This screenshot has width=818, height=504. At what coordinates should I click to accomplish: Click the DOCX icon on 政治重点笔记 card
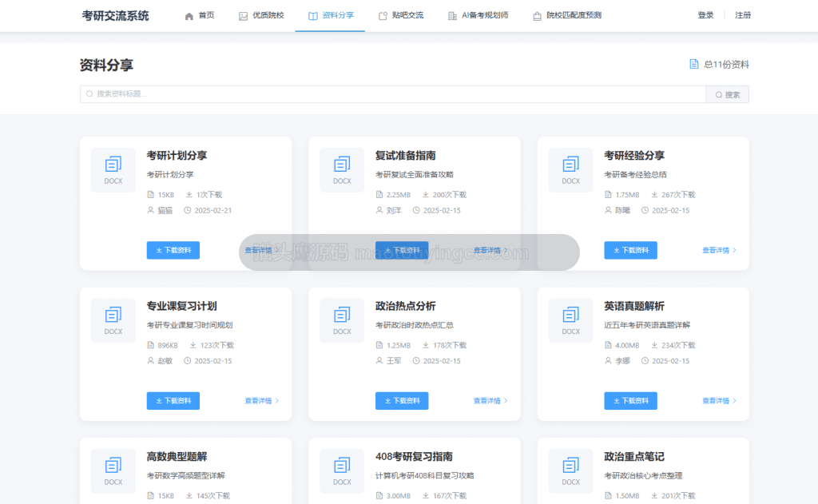point(570,470)
